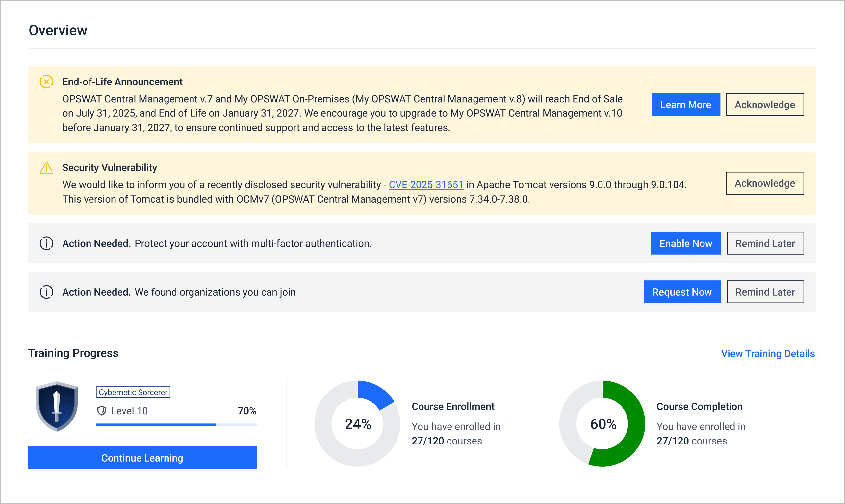Open View Training Details link
Screen dimensions: 845x504
pyautogui.click(x=768, y=353)
